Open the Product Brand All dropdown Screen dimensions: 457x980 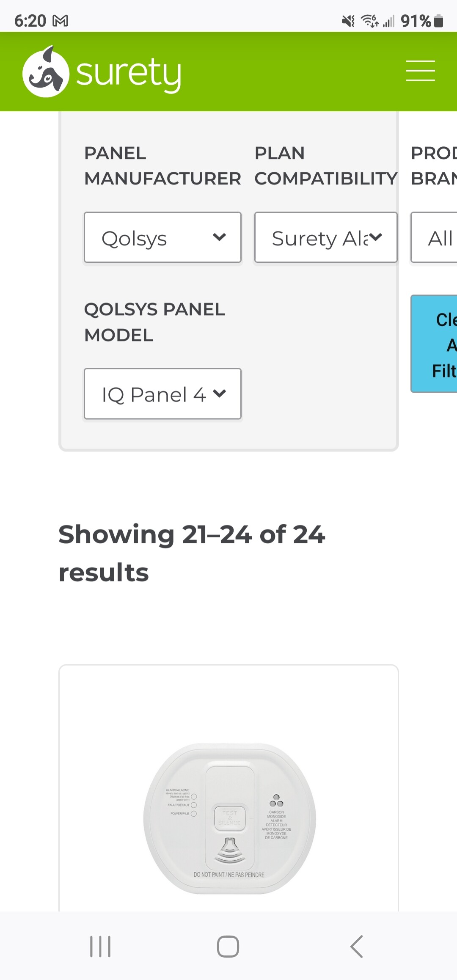tap(434, 237)
